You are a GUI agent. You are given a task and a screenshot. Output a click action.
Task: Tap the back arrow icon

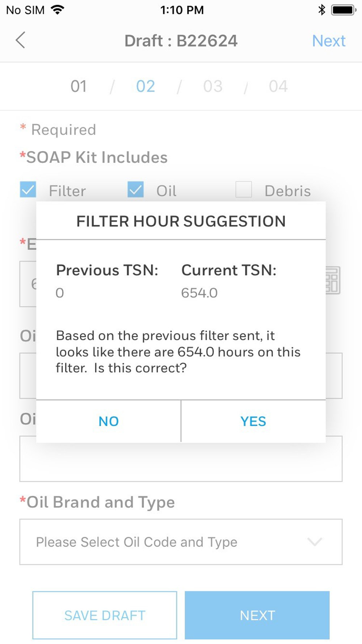tap(21, 40)
